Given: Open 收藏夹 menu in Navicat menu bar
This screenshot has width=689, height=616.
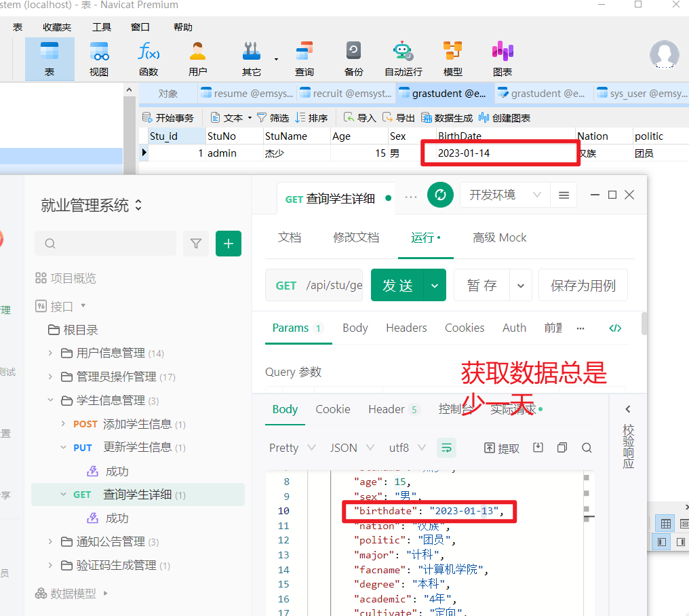Looking at the screenshot, I should (57, 27).
